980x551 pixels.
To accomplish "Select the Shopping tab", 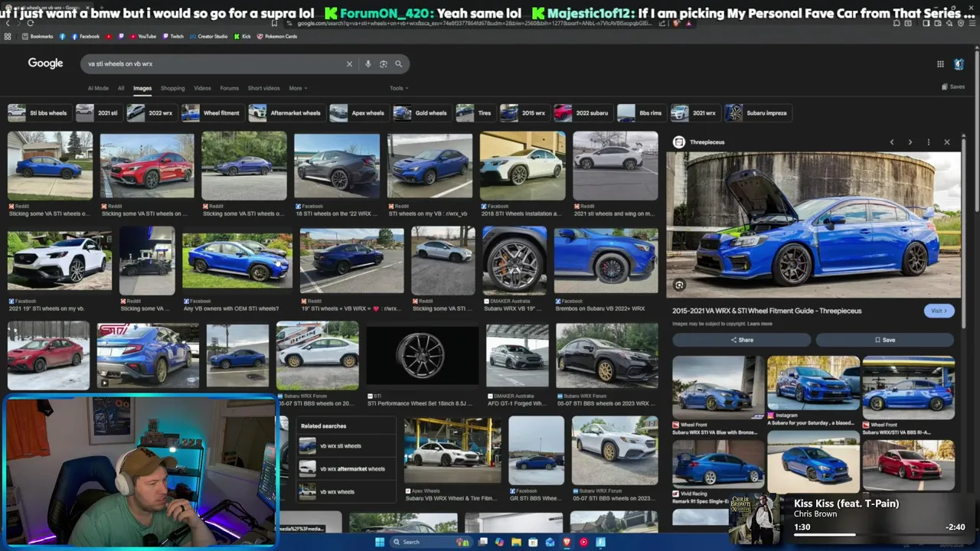I will pos(172,88).
